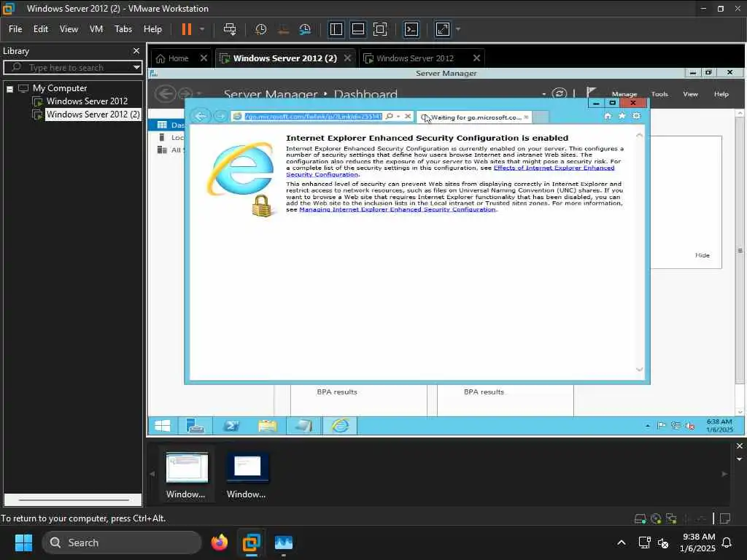Open Firefox from the host taskbar
The width and height of the screenshot is (747, 560).
pos(219,542)
